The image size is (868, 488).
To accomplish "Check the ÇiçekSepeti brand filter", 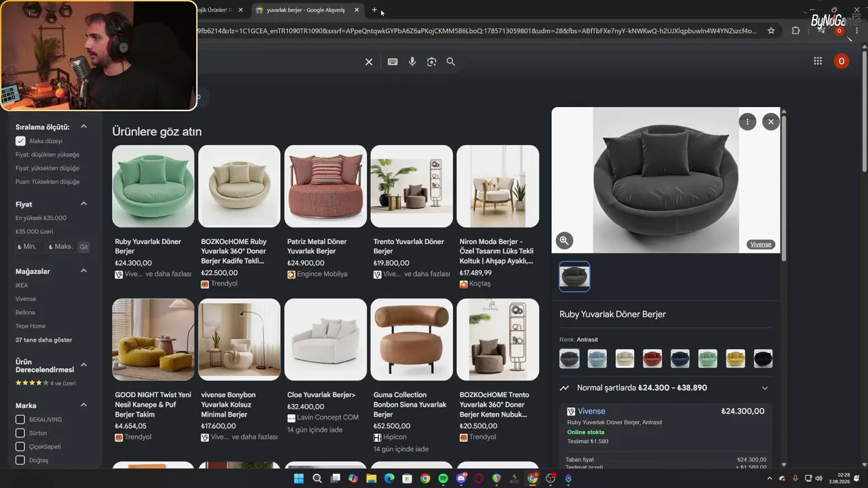I will (20, 447).
